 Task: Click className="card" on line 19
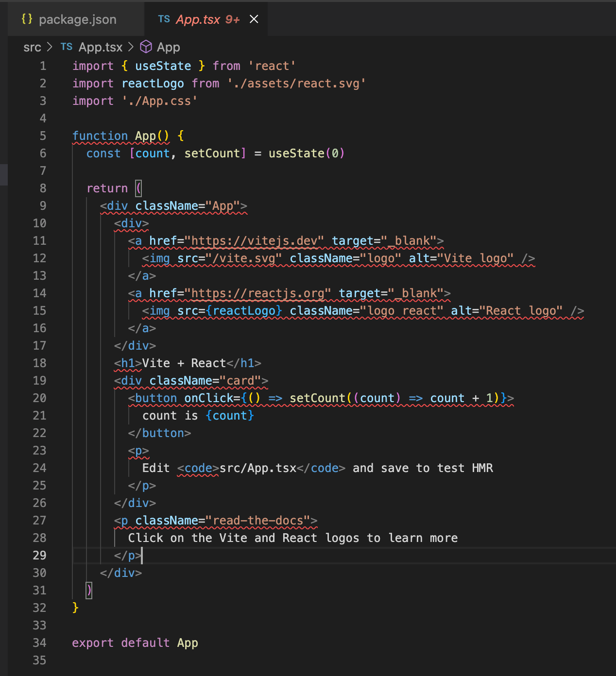click(x=205, y=381)
